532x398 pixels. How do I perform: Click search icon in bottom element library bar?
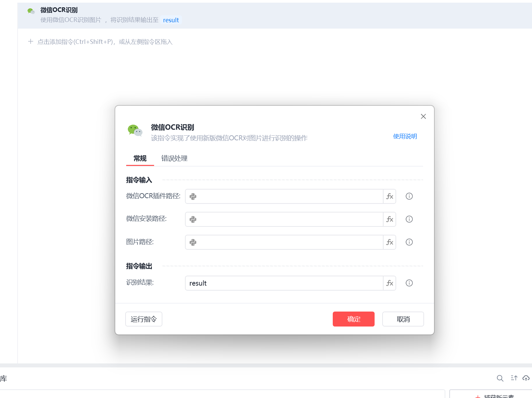pyautogui.click(x=500, y=378)
